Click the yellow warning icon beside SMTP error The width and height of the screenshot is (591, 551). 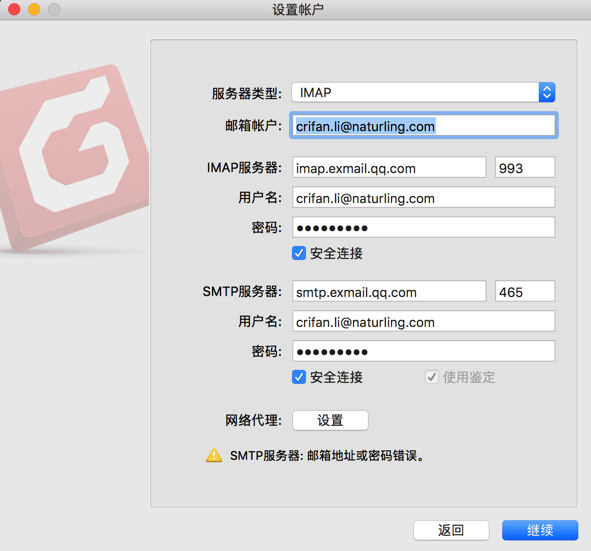[x=214, y=455]
